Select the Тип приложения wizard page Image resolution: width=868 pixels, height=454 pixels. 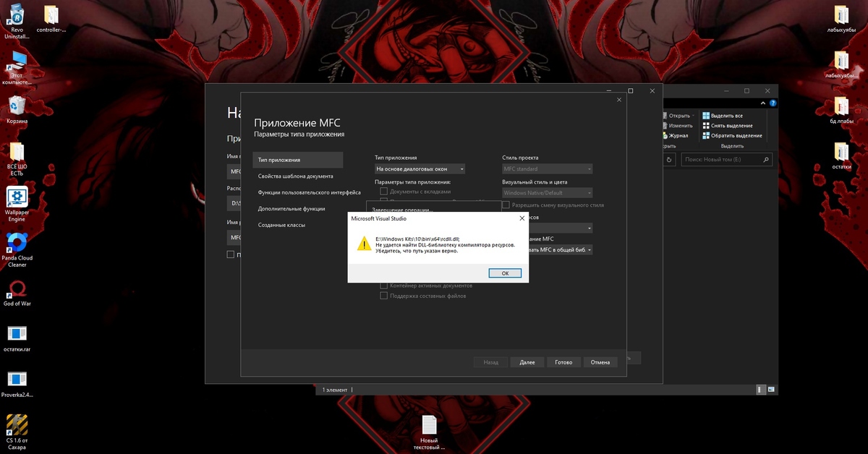(x=298, y=160)
